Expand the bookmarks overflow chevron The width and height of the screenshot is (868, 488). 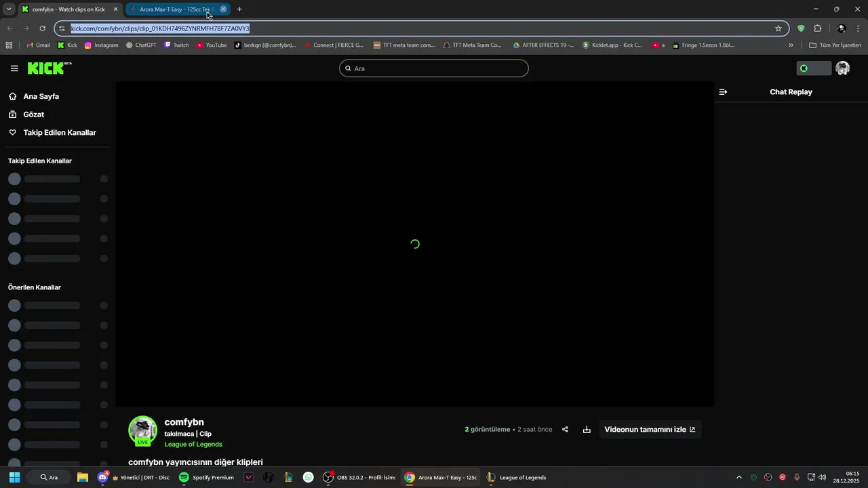(791, 45)
